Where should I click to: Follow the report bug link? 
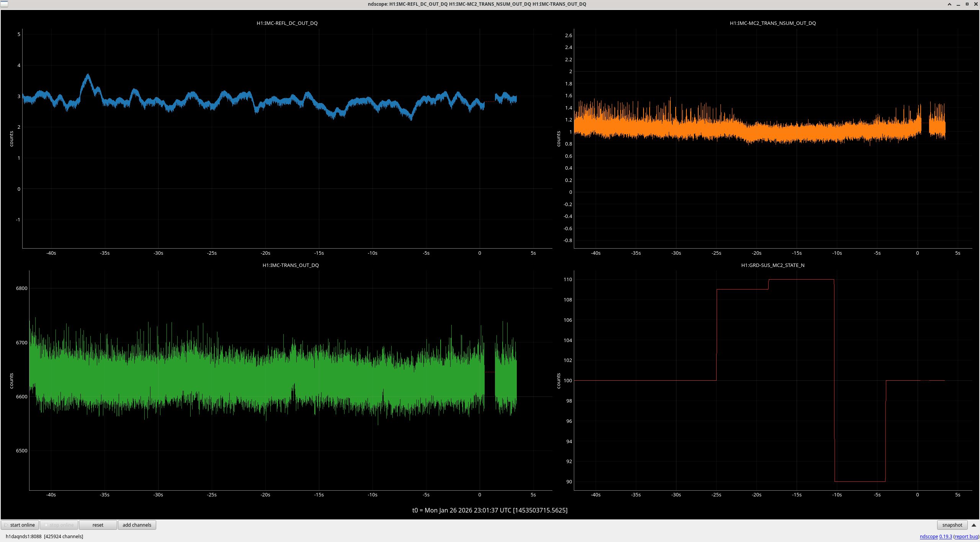point(966,536)
